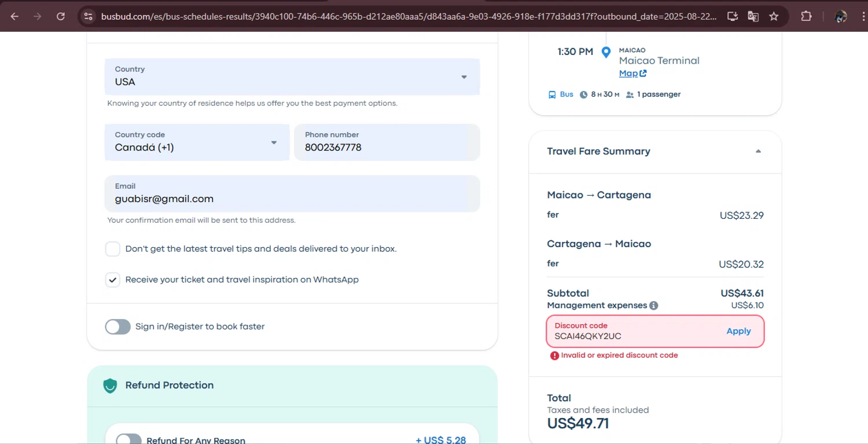The width and height of the screenshot is (868, 444).
Task: Uncheck the WhatsApp ticket checkbox
Action: point(112,280)
